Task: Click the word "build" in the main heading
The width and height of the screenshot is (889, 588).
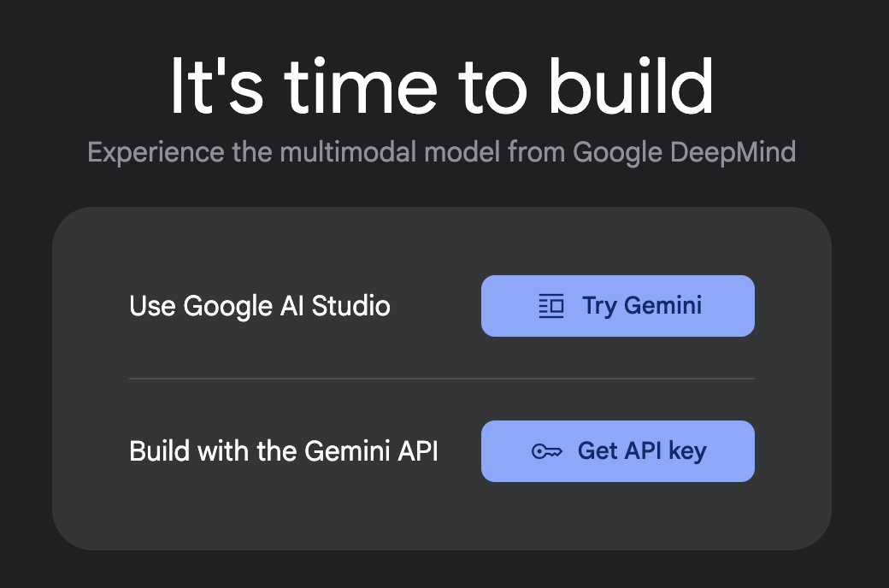Action: [x=631, y=86]
